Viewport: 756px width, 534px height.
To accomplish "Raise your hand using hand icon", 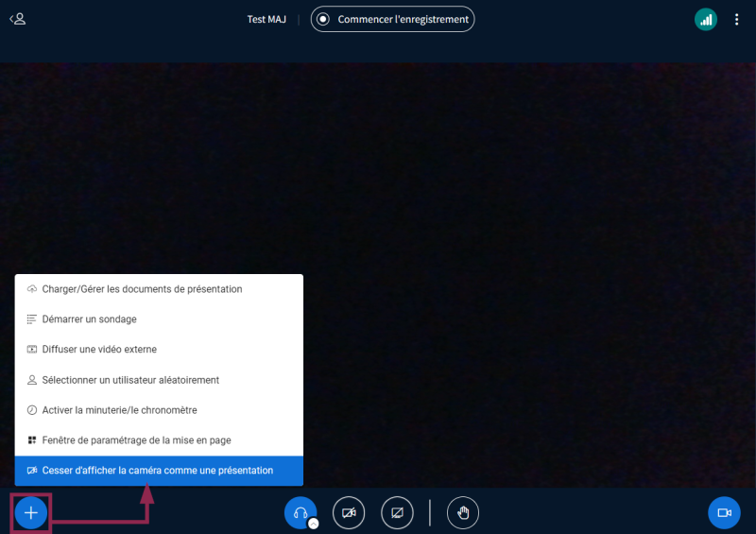I will (463, 512).
